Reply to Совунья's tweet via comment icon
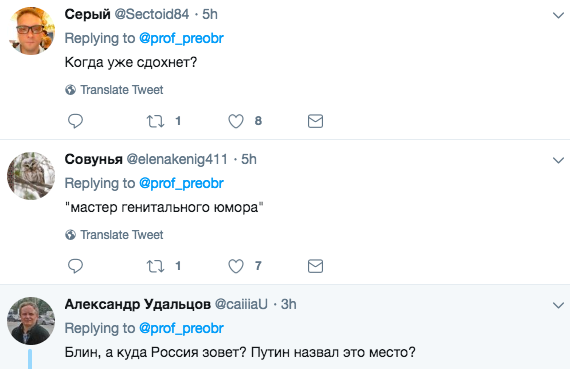The height and width of the screenshot is (369, 570). pos(75,266)
